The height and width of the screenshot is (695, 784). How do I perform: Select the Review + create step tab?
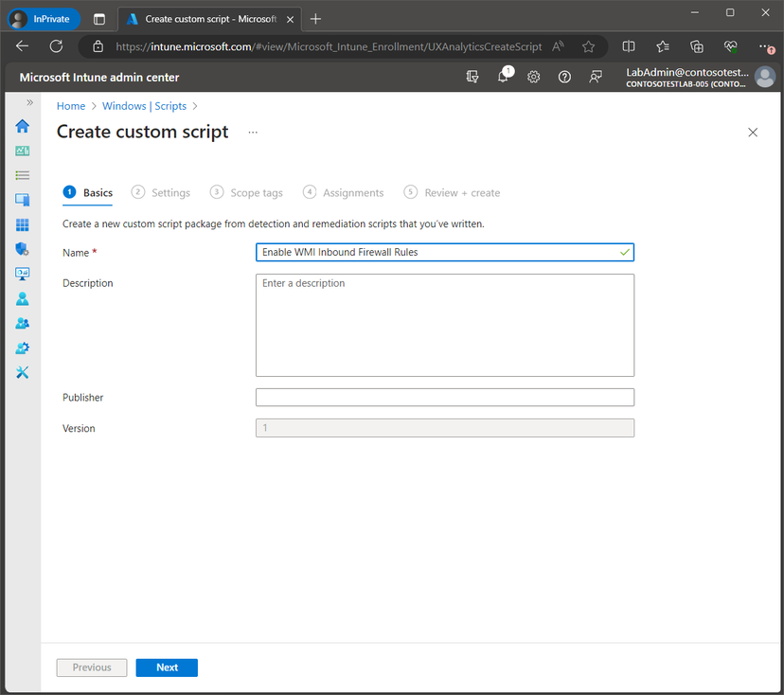(452, 192)
